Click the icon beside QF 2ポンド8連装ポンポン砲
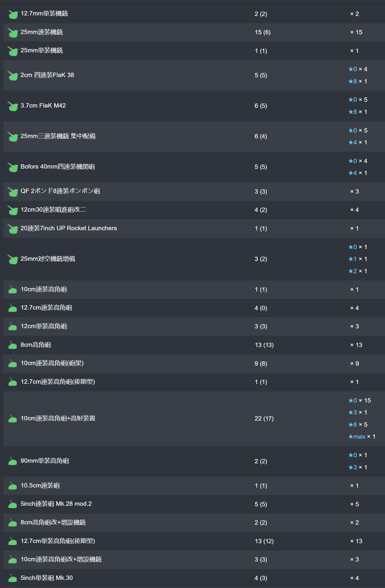This screenshot has width=385, height=588. click(x=13, y=192)
